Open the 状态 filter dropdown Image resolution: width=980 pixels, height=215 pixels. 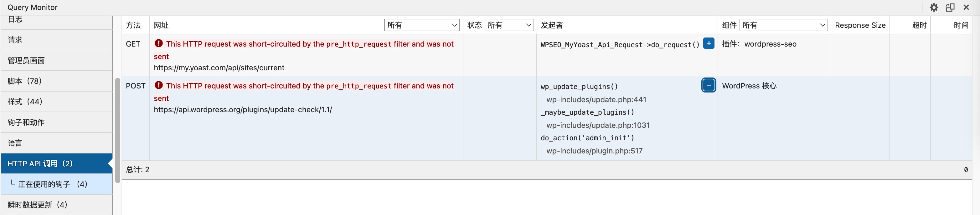[509, 25]
